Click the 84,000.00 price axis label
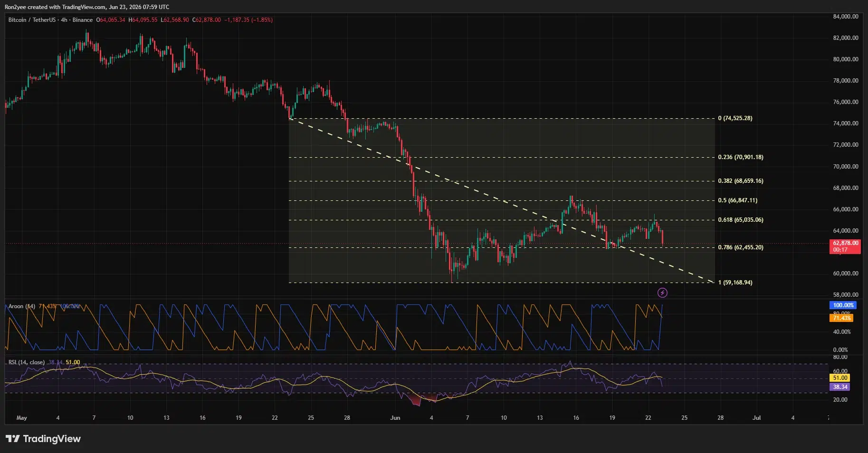This screenshot has height=453, width=868. [x=846, y=17]
